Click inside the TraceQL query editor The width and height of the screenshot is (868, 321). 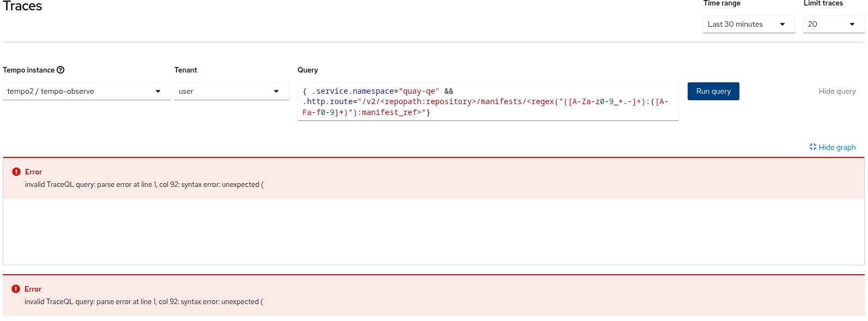(487, 102)
